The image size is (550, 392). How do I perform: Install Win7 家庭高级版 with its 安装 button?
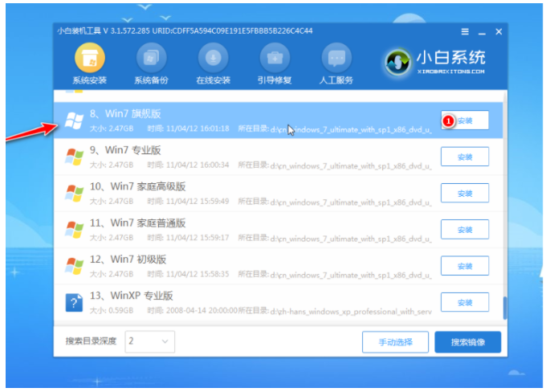465,193
